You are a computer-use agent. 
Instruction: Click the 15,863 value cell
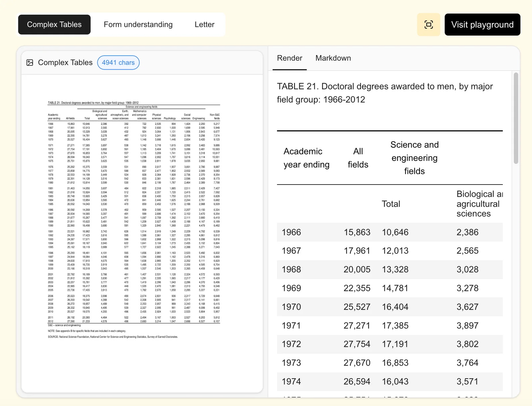click(x=357, y=232)
